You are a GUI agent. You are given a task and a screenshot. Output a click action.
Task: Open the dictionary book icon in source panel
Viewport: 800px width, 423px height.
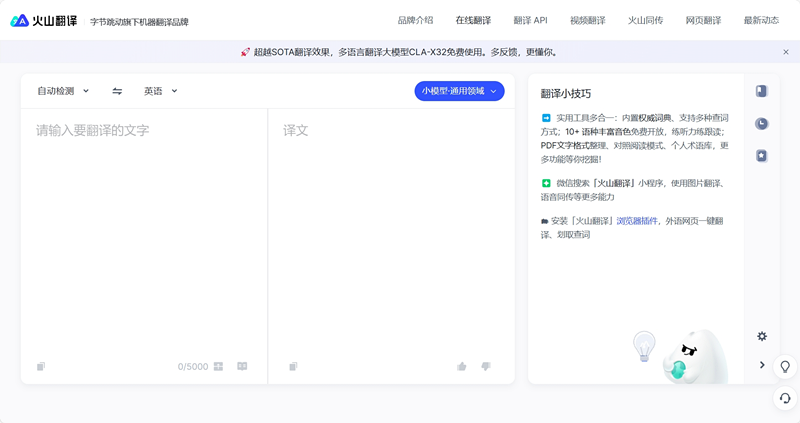242,366
